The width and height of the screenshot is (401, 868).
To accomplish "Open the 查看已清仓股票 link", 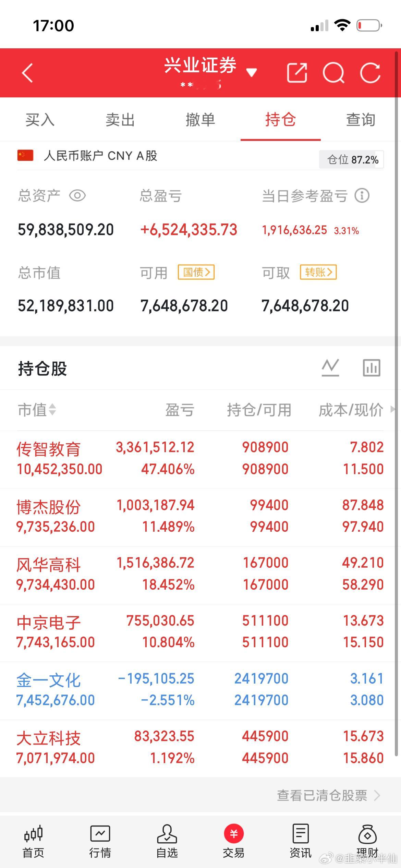I will pos(328,795).
